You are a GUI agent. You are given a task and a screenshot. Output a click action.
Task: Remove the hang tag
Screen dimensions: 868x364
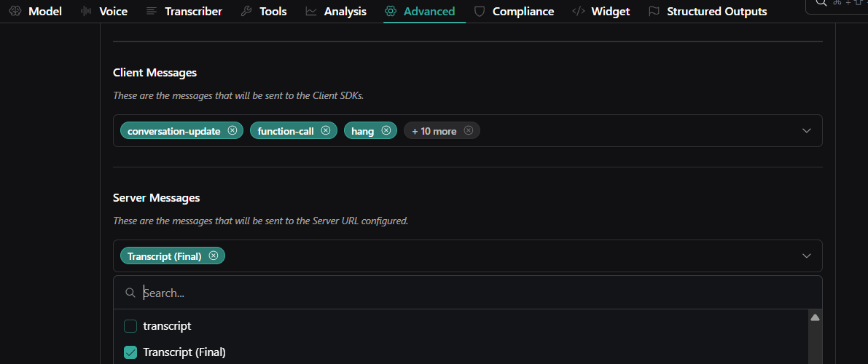[x=386, y=130]
